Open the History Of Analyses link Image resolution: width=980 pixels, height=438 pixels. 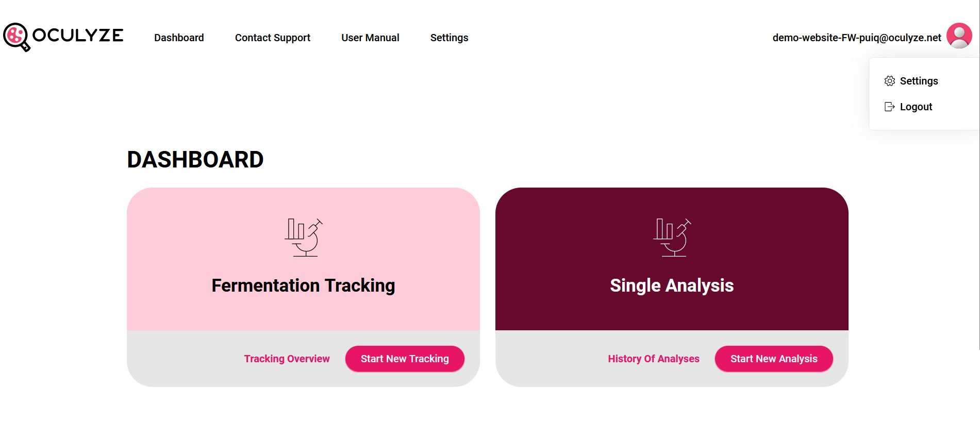click(x=654, y=359)
